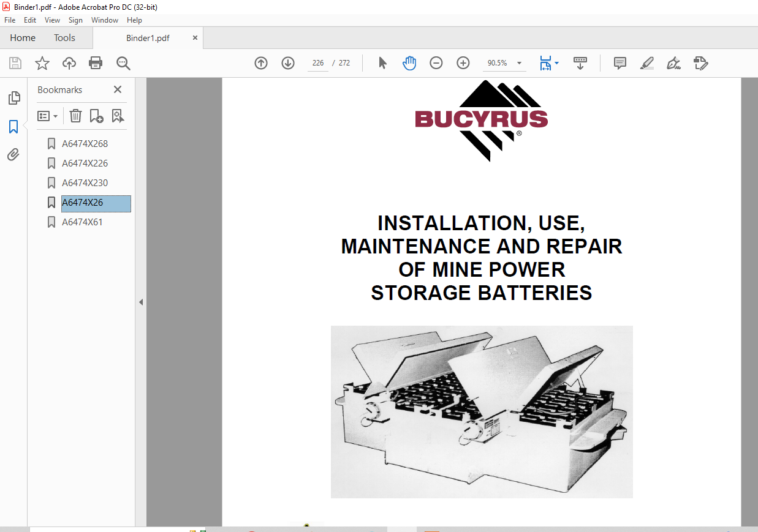Image resolution: width=758 pixels, height=532 pixels.
Task: Collapse the navigation pane arrow
Action: pyautogui.click(x=141, y=302)
